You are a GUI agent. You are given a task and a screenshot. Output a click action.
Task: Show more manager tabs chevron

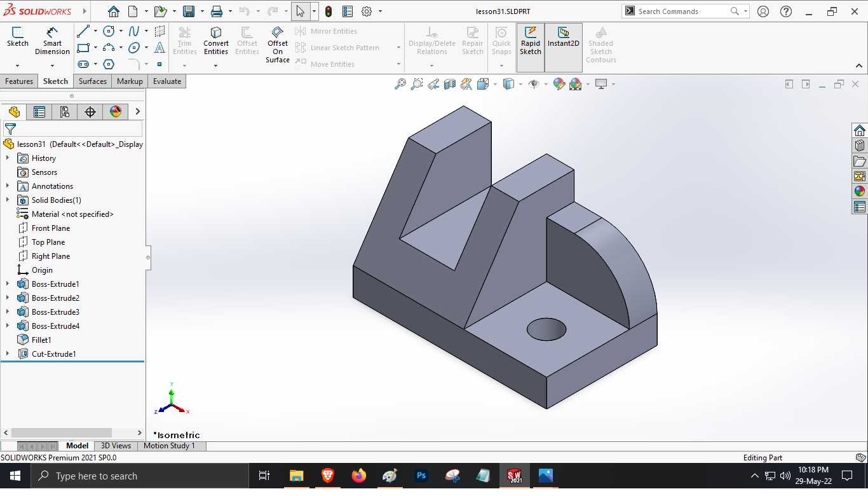(137, 112)
